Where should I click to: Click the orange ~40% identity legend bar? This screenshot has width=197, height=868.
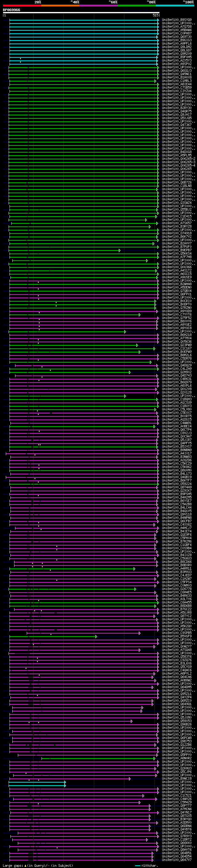tap(60, 6)
